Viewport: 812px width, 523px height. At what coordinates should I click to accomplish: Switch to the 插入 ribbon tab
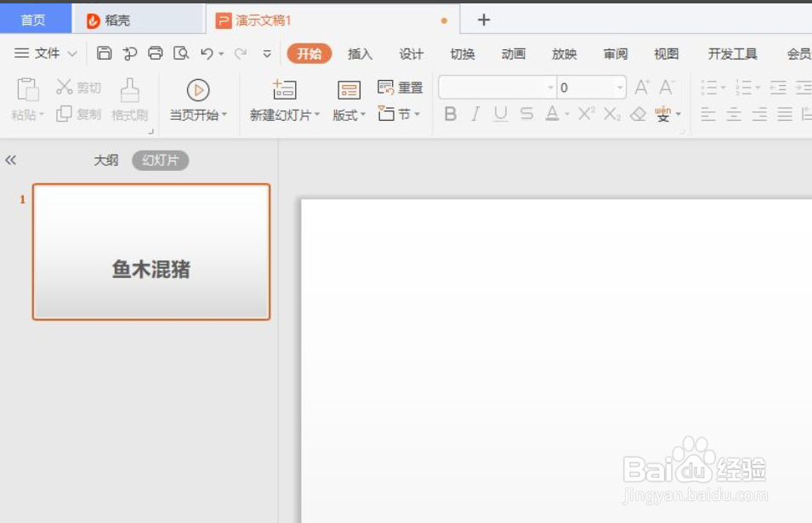(360, 53)
